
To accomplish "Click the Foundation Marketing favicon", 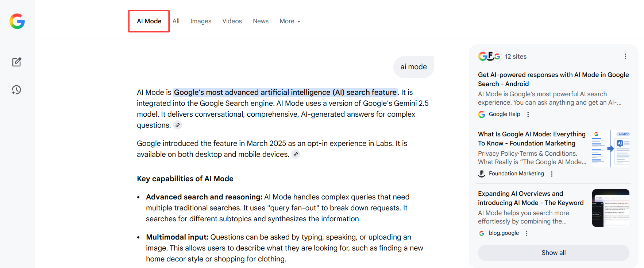I will pyautogui.click(x=482, y=174).
